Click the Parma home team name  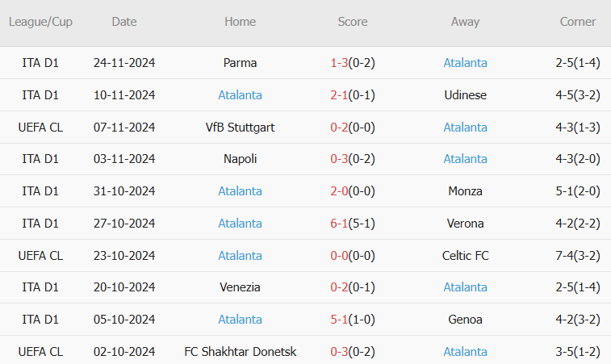pyautogui.click(x=240, y=63)
